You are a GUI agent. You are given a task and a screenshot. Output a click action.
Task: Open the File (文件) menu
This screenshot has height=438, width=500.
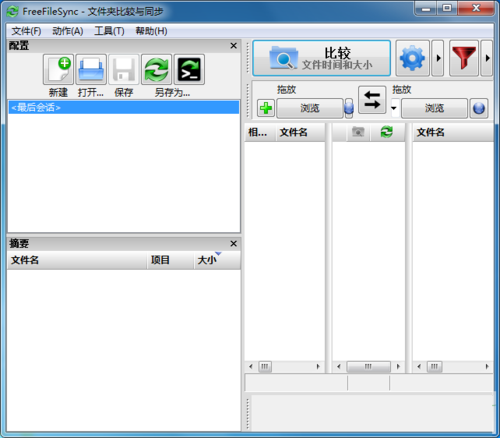pos(26,31)
